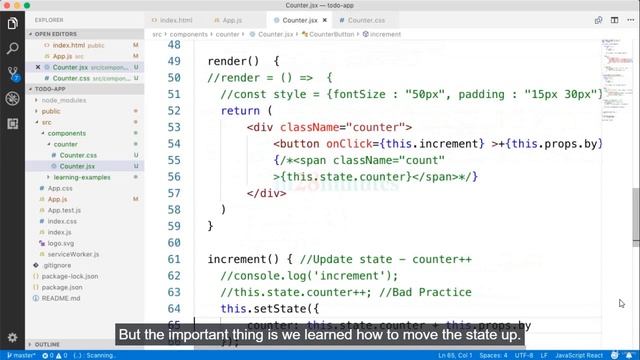Change end of line via LF
Image resolution: width=640 pixels, height=360 pixels.
(x=544, y=356)
